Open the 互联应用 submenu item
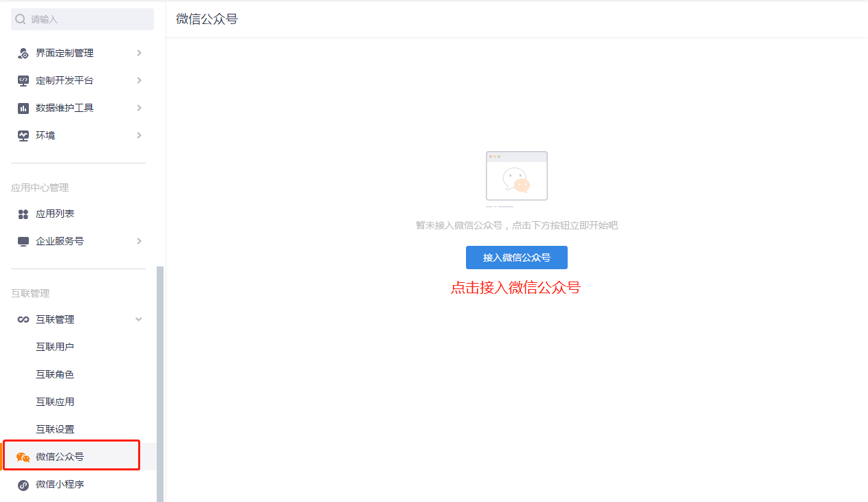This screenshot has height=502, width=868. [x=55, y=402]
